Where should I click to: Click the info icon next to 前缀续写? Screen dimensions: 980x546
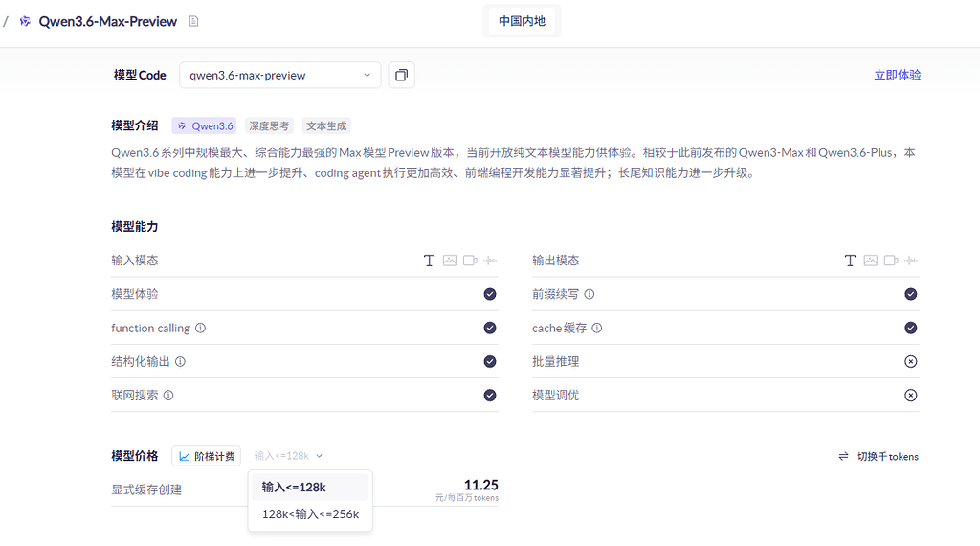(x=589, y=294)
